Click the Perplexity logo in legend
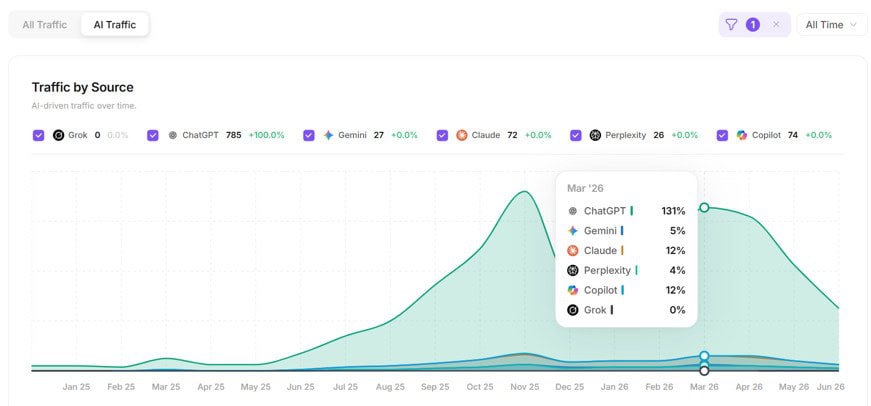Viewport: 871px width, 406px height. 595,135
